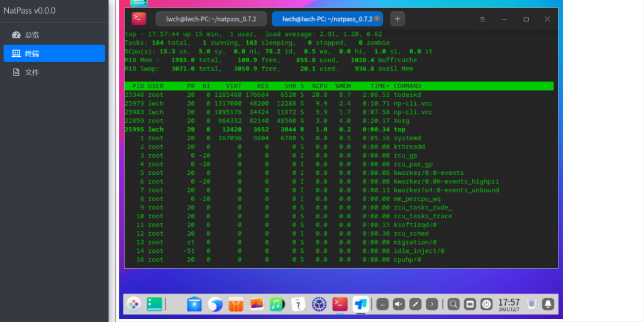The width and height of the screenshot is (644, 322).
Task: Click the mm_percpu_wq process name
Action: click(x=417, y=199)
